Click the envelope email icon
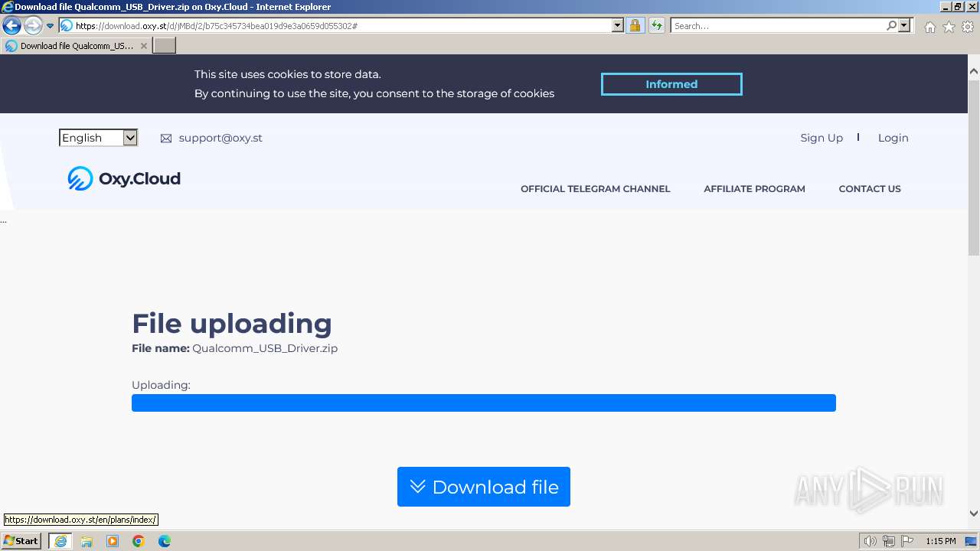Image resolution: width=980 pixels, height=551 pixels. coord(166,139)
